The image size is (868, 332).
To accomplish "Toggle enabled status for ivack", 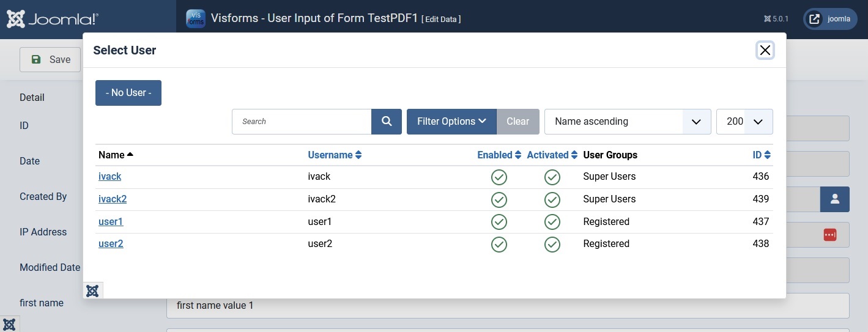I will pyautogui.click(x=499, y=177).
